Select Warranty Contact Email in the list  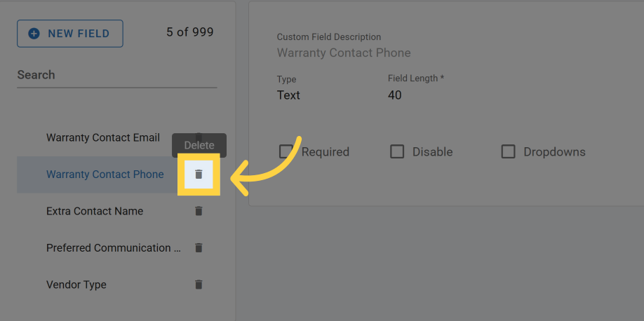pyautogui.click(x=103, y=137)
